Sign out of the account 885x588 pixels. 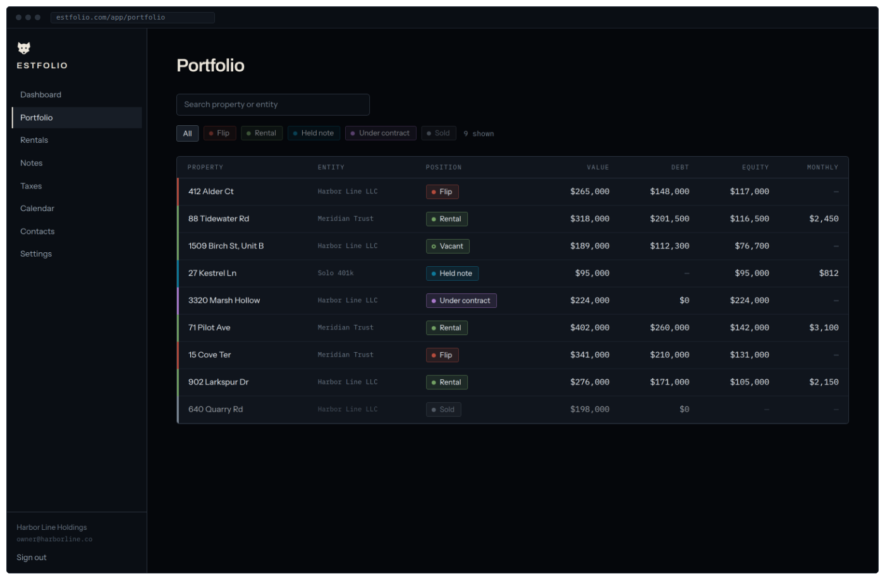(x=32, y=558)
